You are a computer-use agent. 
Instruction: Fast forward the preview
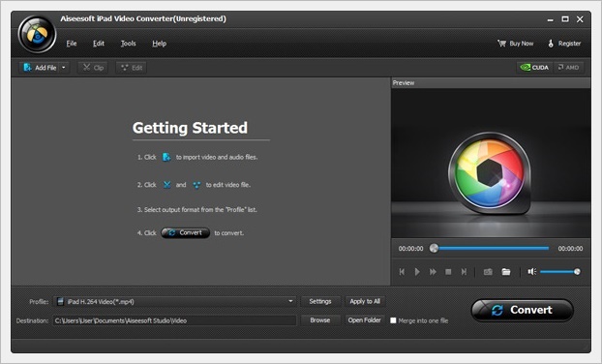coord(433,272)
